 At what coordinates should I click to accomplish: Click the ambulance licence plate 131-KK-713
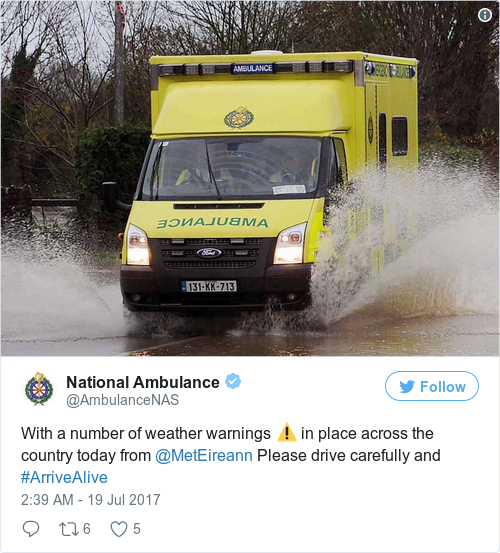tap(209, 286)
